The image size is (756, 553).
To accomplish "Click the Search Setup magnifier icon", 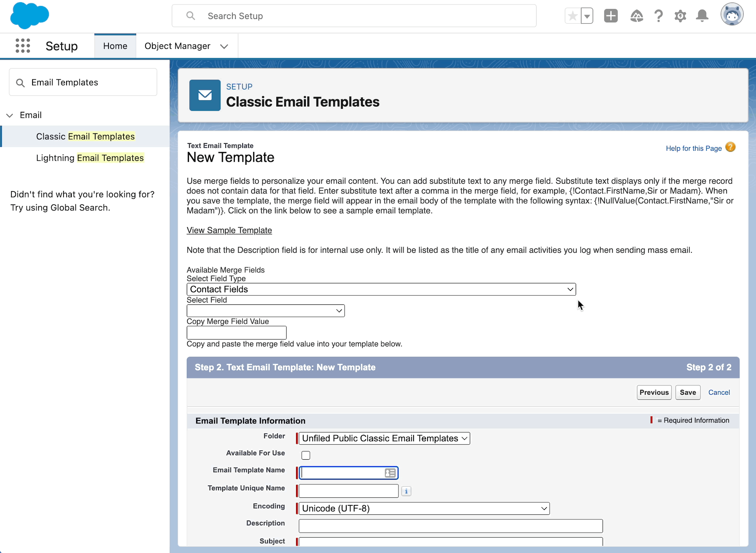I will tap(191, 16).
